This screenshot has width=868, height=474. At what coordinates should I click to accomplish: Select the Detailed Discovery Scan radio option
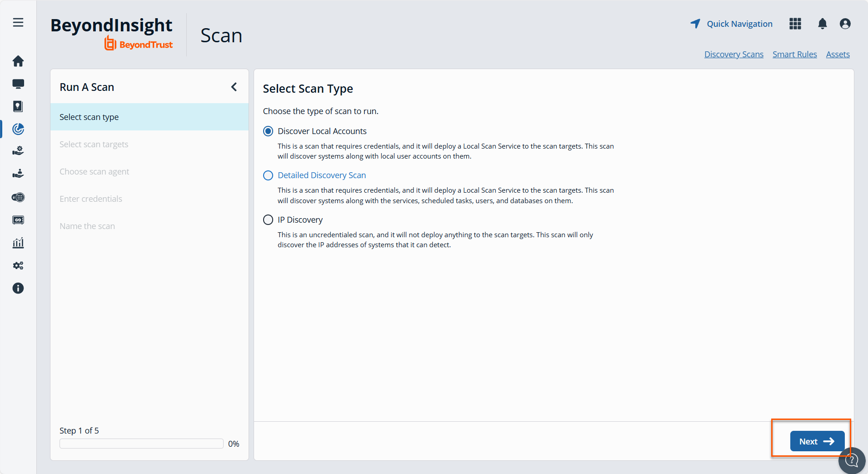pos(268,175)
